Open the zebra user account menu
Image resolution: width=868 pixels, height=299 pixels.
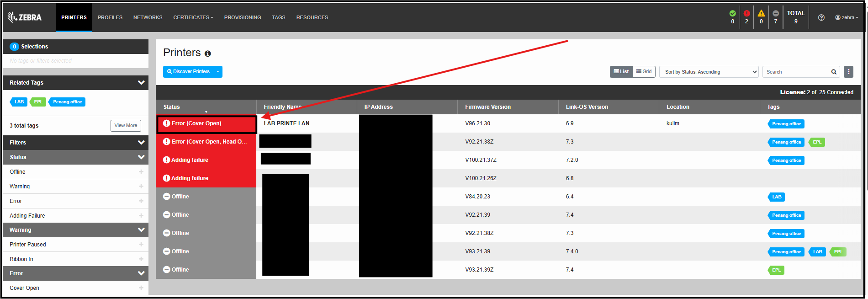[x=847, y=17]
